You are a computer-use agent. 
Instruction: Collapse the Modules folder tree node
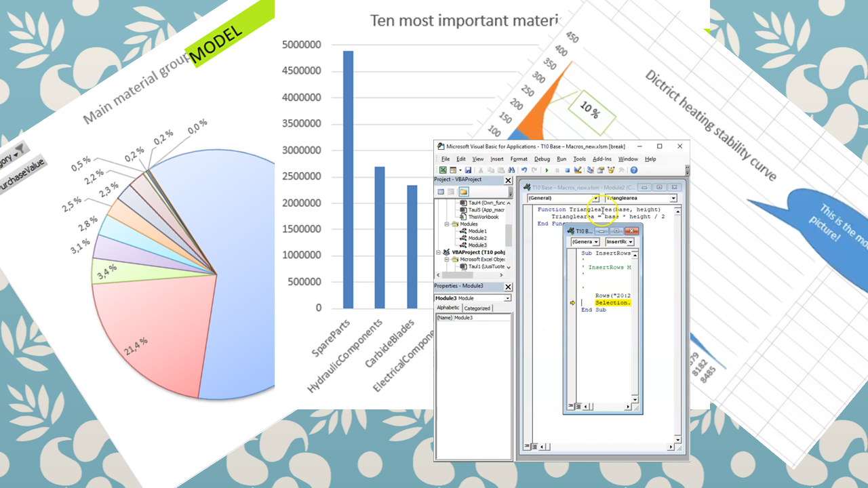[447, 224]
